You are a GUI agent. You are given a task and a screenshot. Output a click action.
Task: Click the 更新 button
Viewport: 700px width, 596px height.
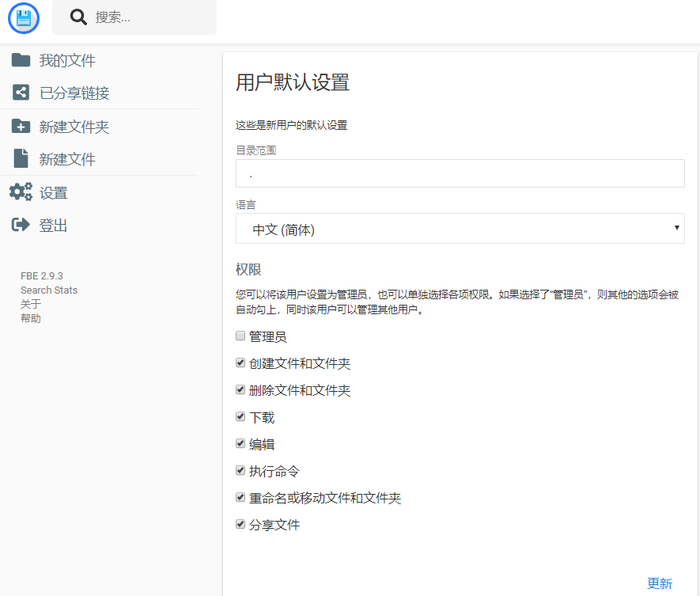(x=660, y=583)
